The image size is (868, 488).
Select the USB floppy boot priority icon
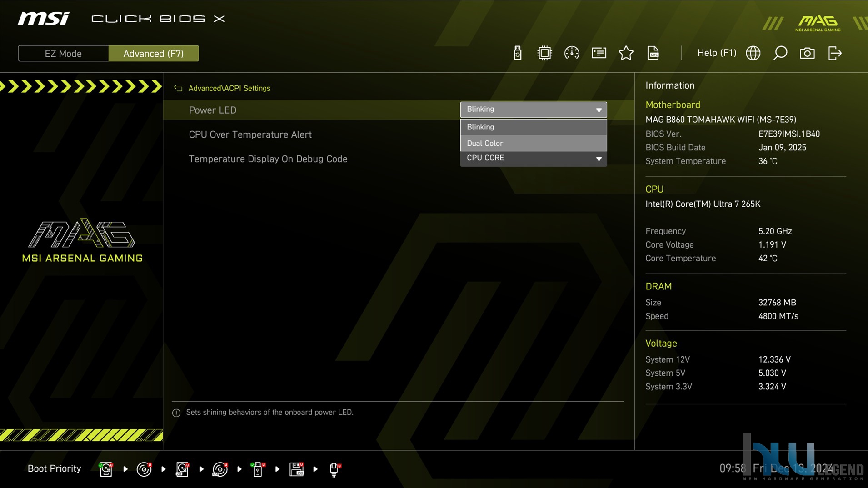coord(296,469)
